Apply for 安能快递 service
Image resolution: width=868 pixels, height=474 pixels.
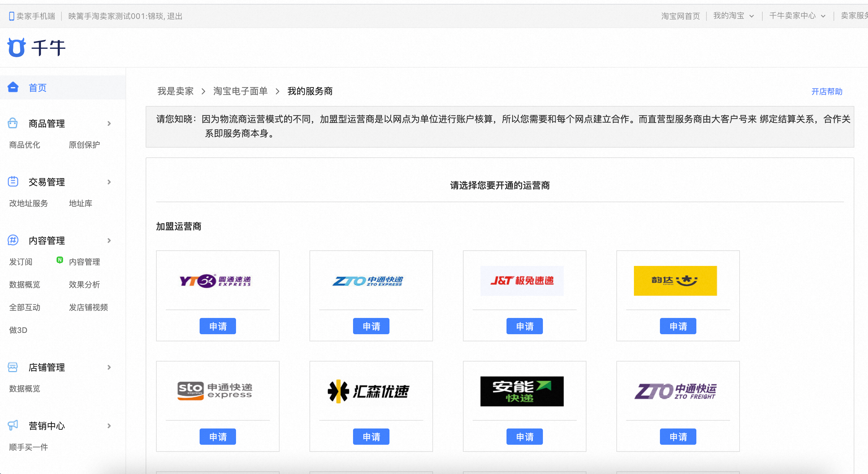[x=525, y=437]
